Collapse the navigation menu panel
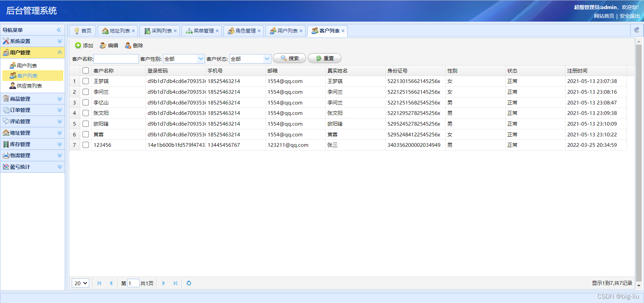 [x=59, y=30]
